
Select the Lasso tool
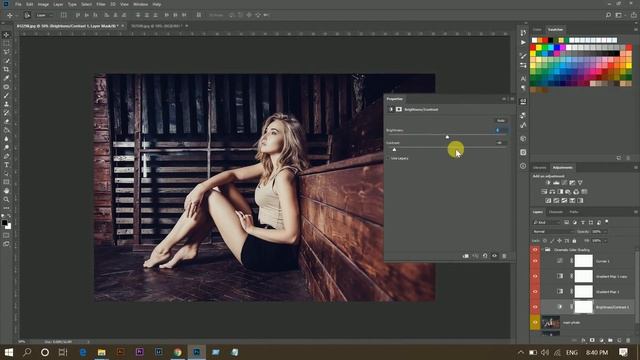(6, 52)
